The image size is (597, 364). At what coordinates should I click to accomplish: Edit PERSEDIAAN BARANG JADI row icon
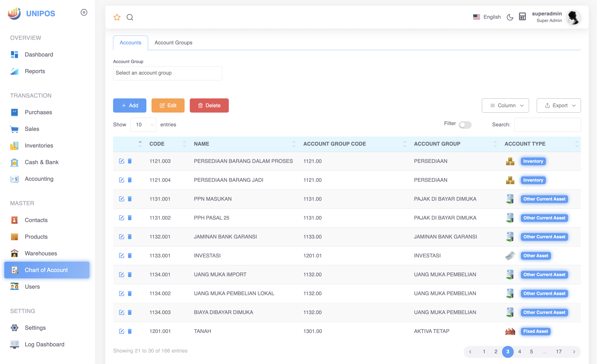[122, 180]
